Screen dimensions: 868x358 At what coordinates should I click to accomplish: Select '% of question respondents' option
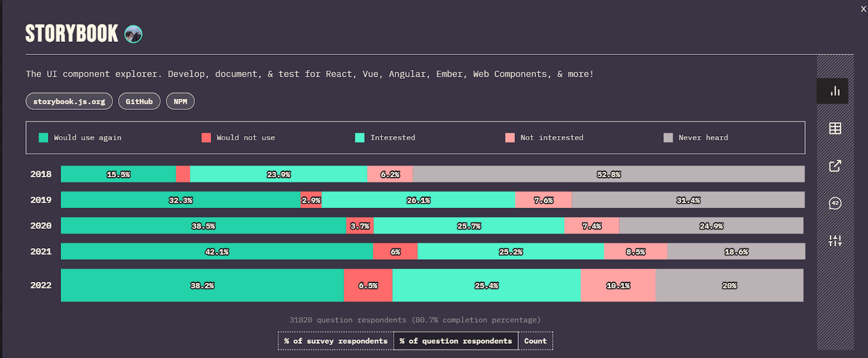pos(456,341)
